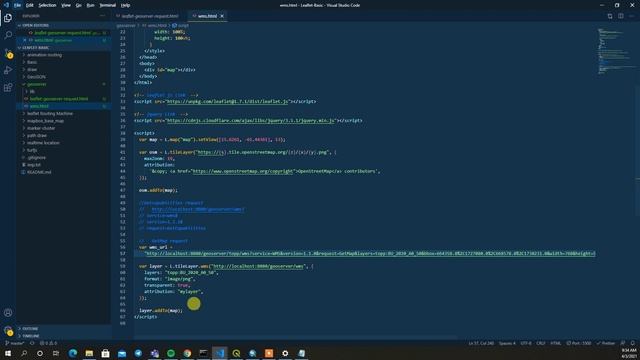Click the CRLF end of line indicator
The image size is (640, 360).
(541, 343)
